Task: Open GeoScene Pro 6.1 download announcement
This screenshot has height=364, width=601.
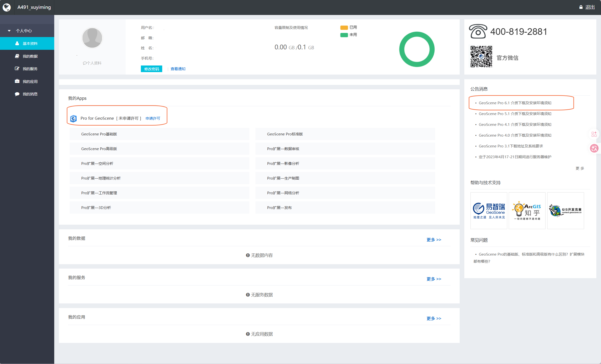Action: coord(515,103)
